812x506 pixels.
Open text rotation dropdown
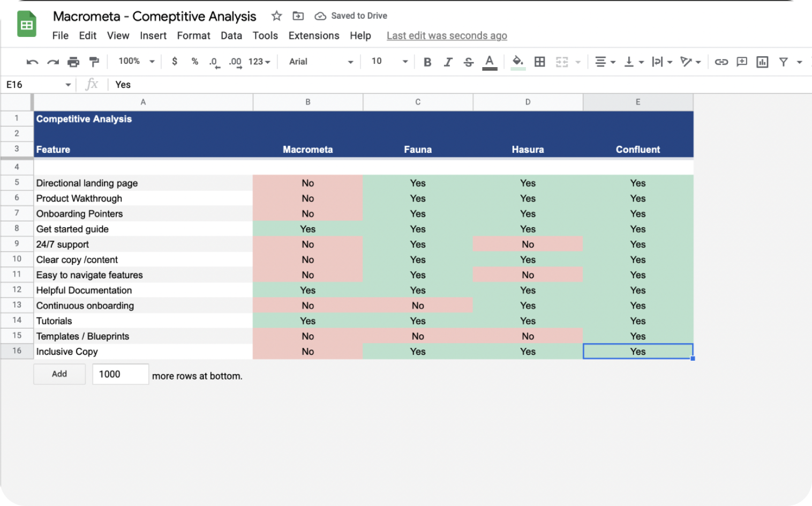[690, 62]
